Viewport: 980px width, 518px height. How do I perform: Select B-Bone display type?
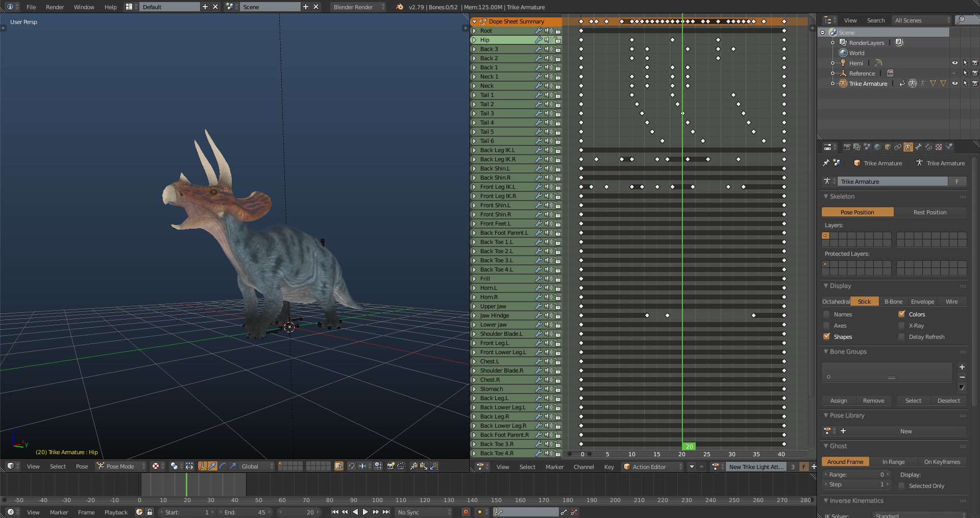[x=893, y=302]
